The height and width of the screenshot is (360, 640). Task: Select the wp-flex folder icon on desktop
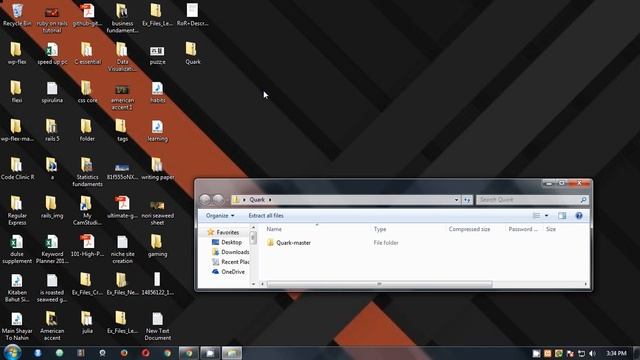pyautogui.click(x=16, y=53)
